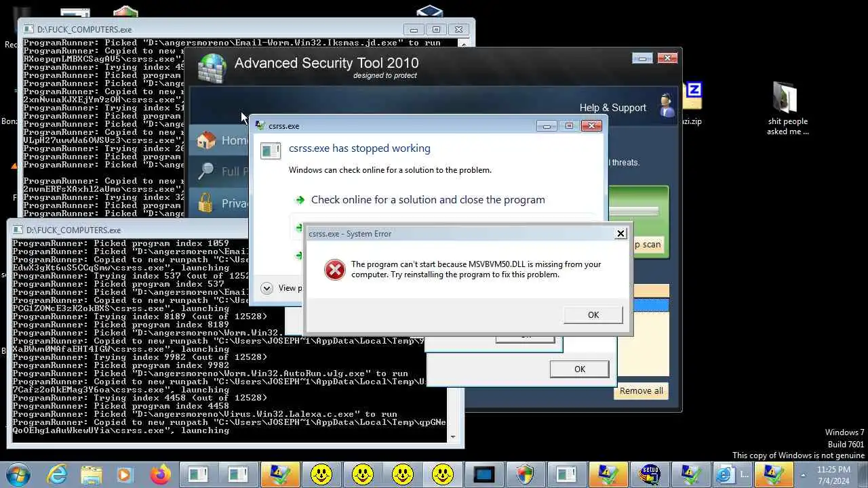The width and height of the screenshot is (868, 488).
Task: Click csrss.exe dialog title bar icon
Action: coord(260,125)
